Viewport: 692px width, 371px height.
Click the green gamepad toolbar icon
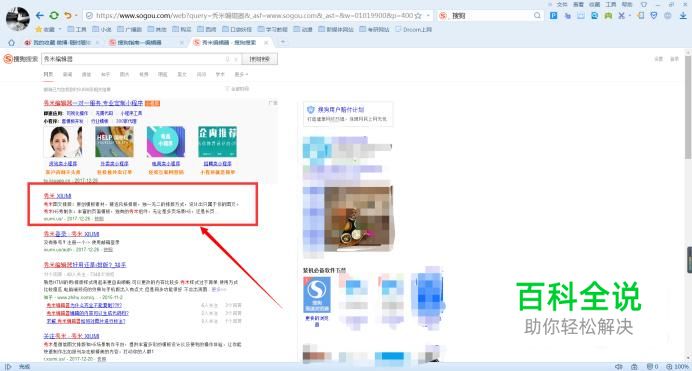608,15
